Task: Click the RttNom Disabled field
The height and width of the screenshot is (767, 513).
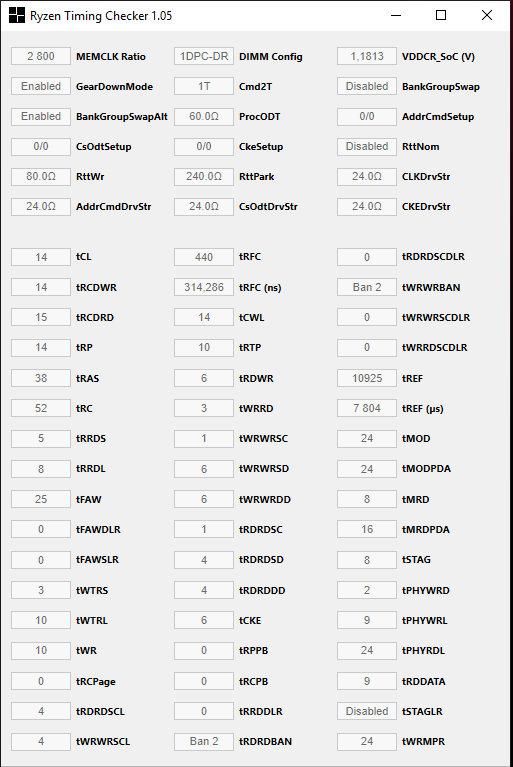Action: (x=367, y=146)
